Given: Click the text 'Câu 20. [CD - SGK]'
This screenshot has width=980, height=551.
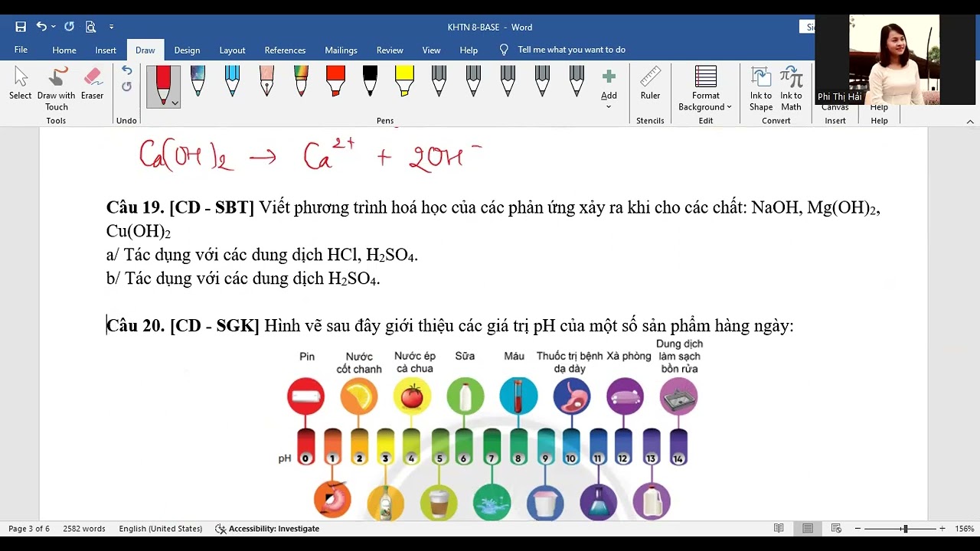Looking at the screenshot, I should pyautogui.click(x=183, y=326).
